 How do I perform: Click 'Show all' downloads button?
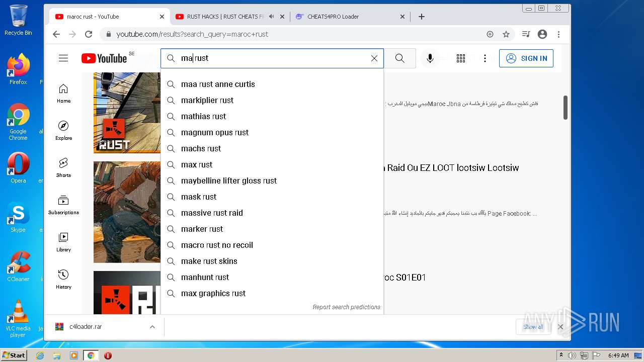533,327
